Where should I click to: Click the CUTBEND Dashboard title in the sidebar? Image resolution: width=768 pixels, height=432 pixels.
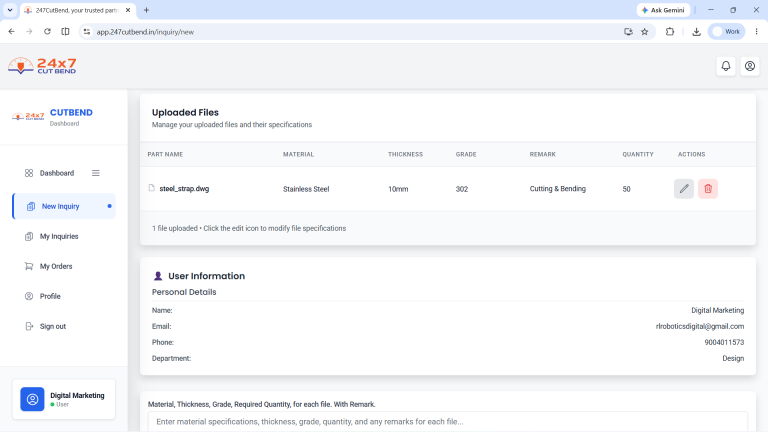click(71, 117)
